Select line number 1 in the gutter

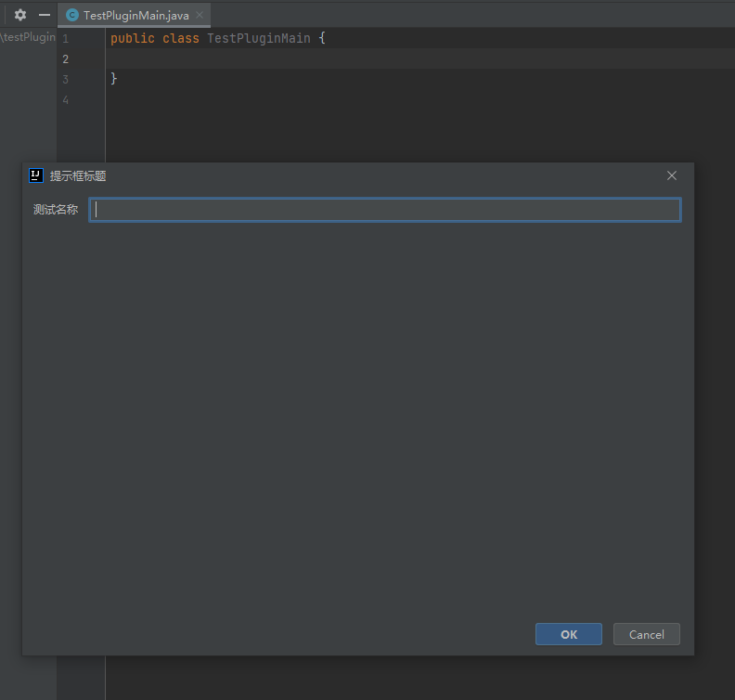(66, 38)
